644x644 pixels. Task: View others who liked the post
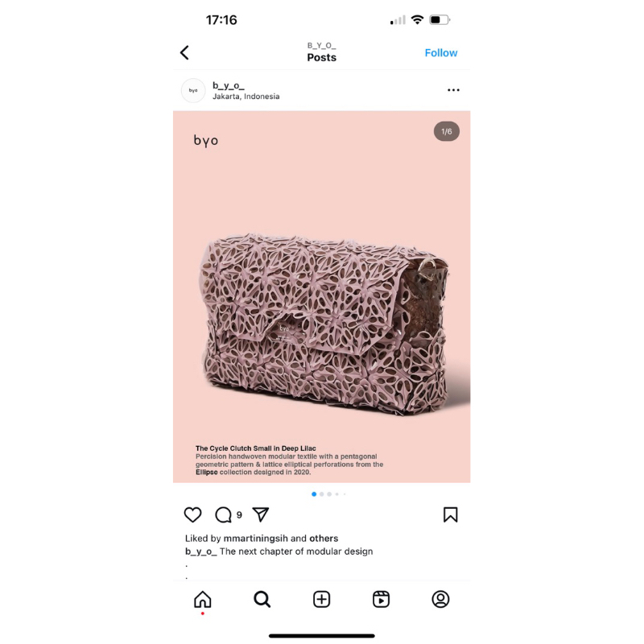pos(324,539)
